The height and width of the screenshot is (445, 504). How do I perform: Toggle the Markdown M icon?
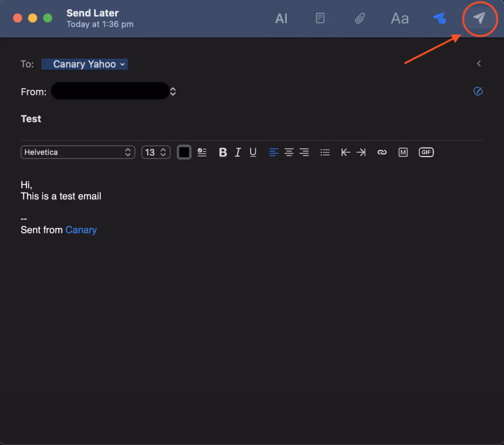403,152
